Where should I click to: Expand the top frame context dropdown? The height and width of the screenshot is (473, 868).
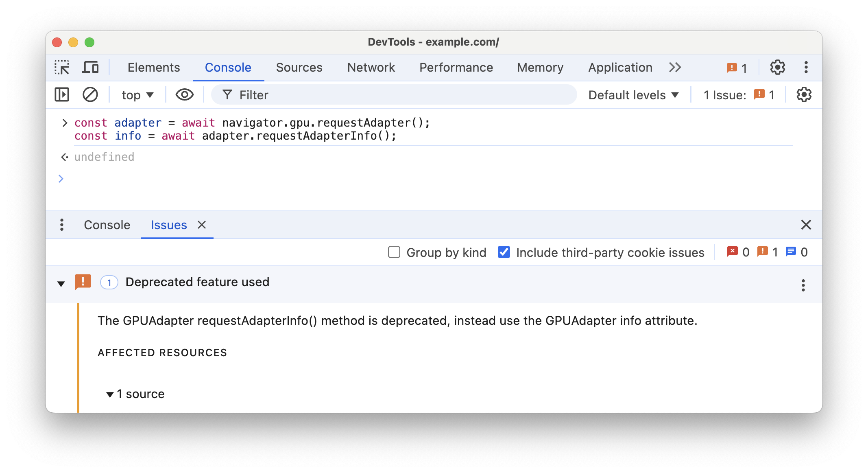[x=138, y=95]
